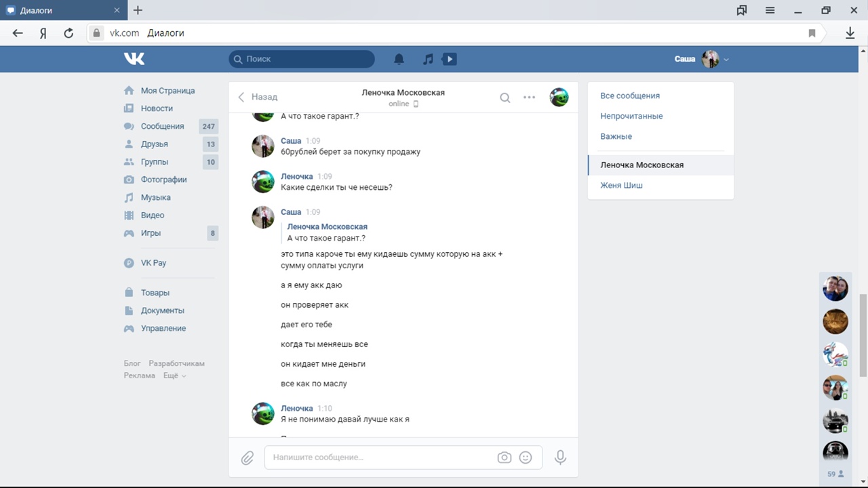Image resolution: width=868 pixels, height=488 pixels.
Task: Select the Непрочитанные messages filter
Action: tap(631, 116)
